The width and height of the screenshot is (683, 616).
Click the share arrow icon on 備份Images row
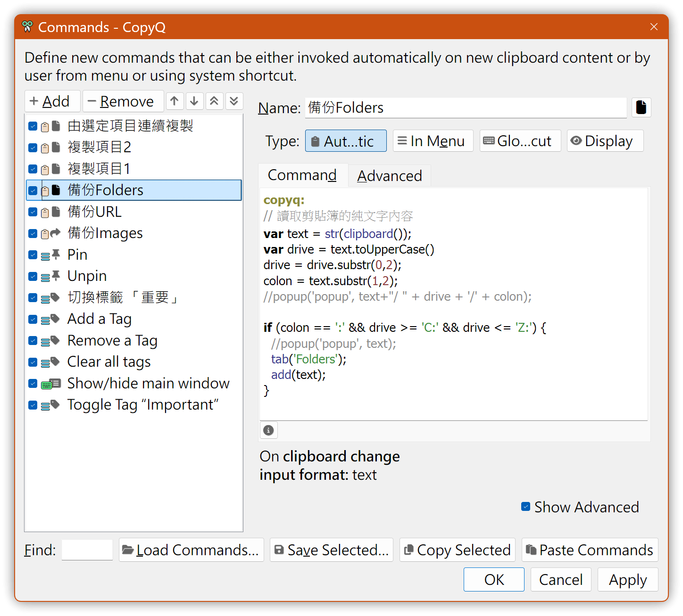[x=56, y=232]
